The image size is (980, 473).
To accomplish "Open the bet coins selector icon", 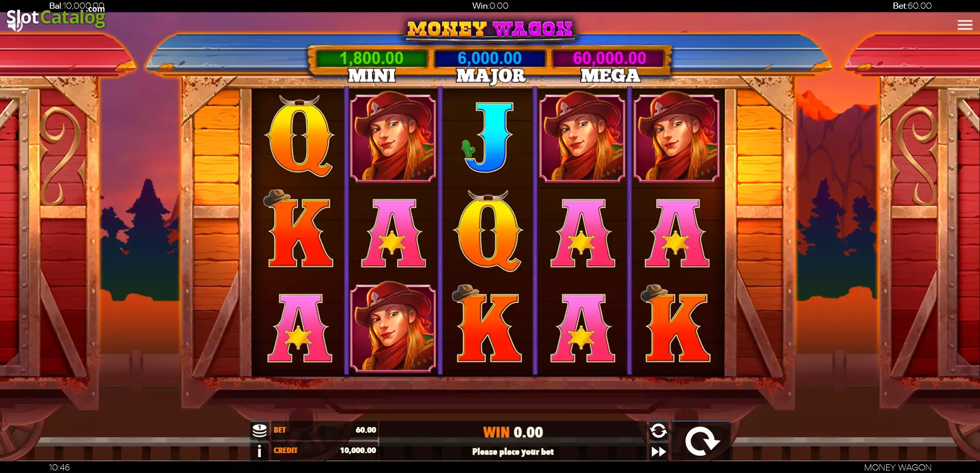I will pos(260,430).
